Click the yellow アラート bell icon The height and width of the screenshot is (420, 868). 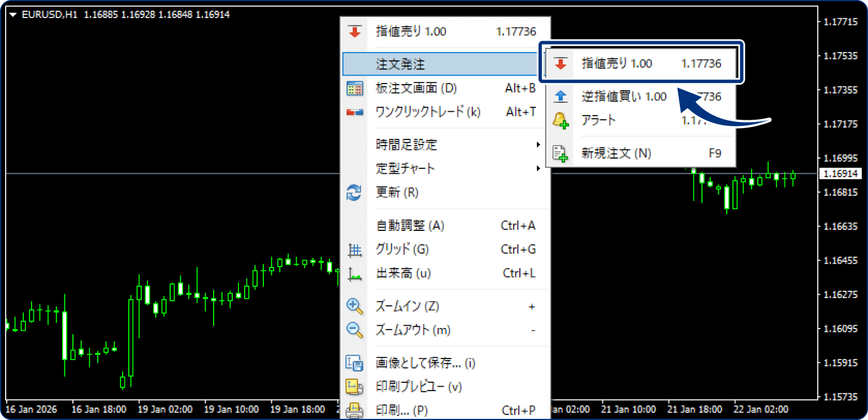560,120
